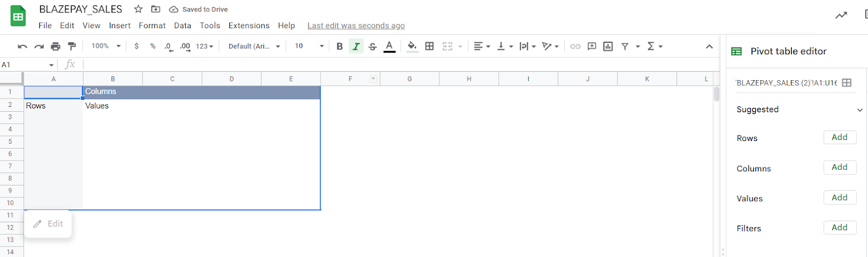
Task: Click the Name box showing A1
Action: point(28,65)
